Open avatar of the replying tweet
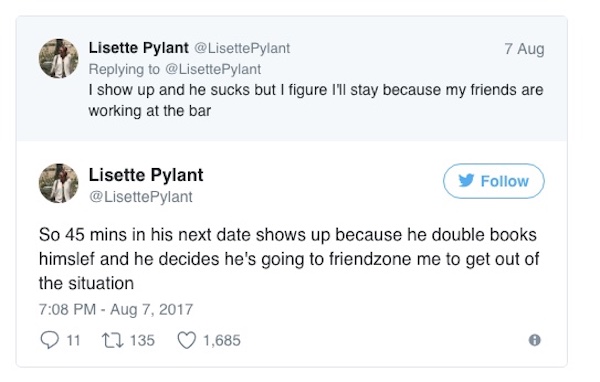 click(59, 58)
